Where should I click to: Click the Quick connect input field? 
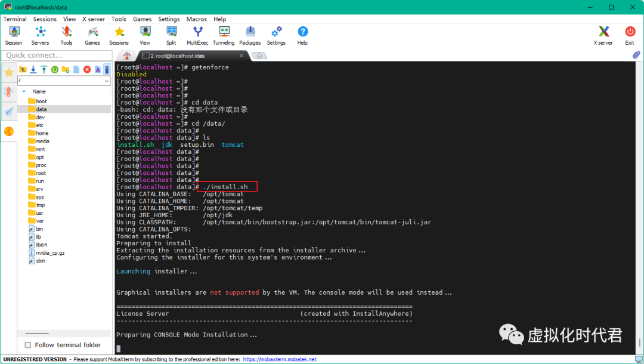56,55
